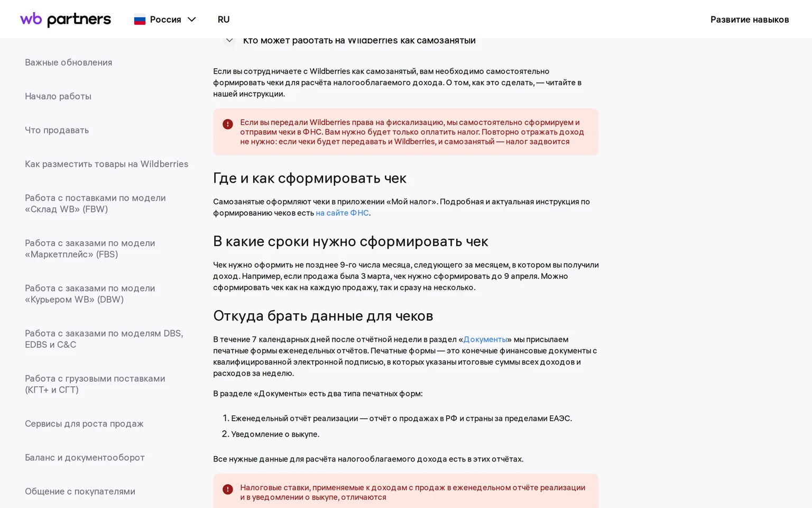Open sidebar section «Склад WB» (FBW)

tap(95, 203)
